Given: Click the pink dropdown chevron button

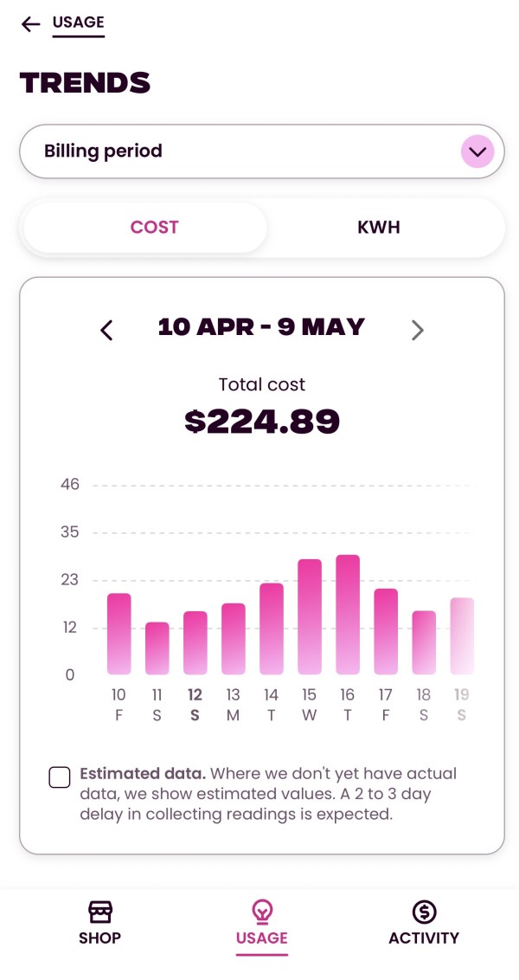Looking at the screenshot, I should pyautogui.click(x=477, y=152).
